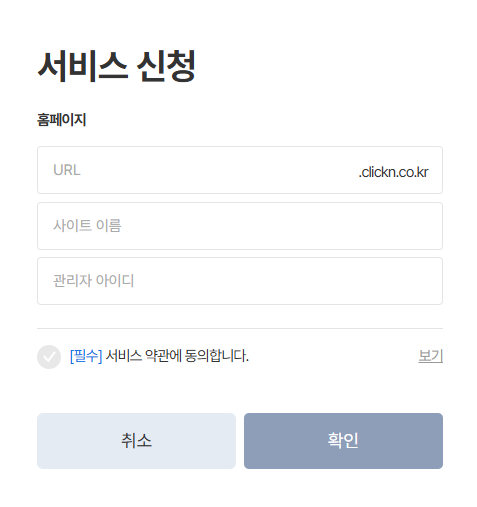The image size is (477, 507).
Task: Click the gray checkmark circle icon
Action: pyautogui.click(x=49, y=357)
